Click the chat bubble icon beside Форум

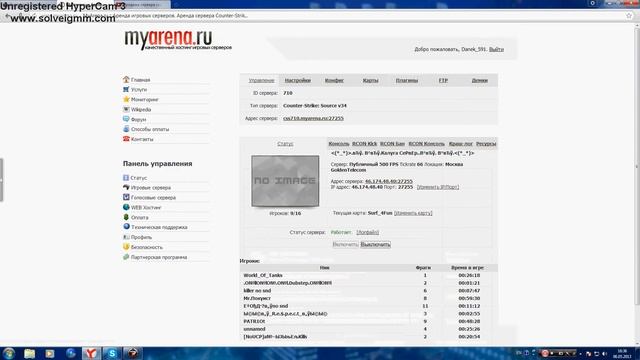pos(126,119)
